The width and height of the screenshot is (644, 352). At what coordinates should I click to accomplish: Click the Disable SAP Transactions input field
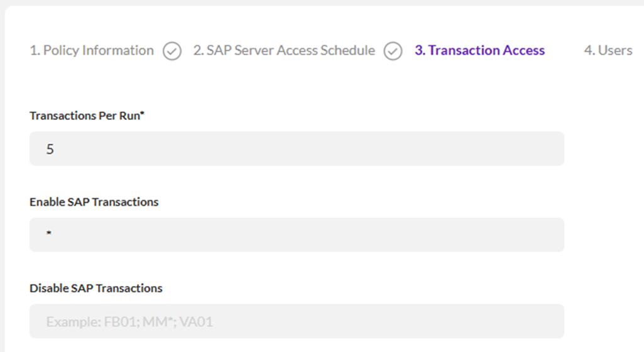click(297, 321)
